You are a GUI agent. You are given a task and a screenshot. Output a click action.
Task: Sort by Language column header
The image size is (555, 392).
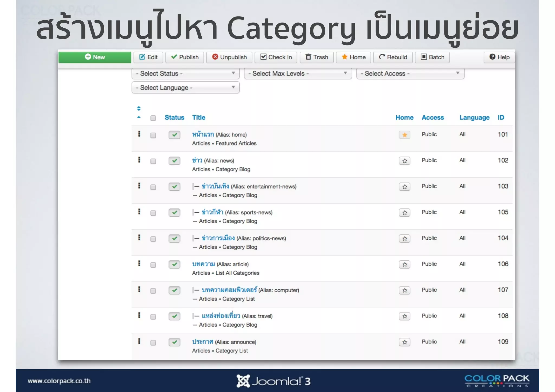(474, 118)
